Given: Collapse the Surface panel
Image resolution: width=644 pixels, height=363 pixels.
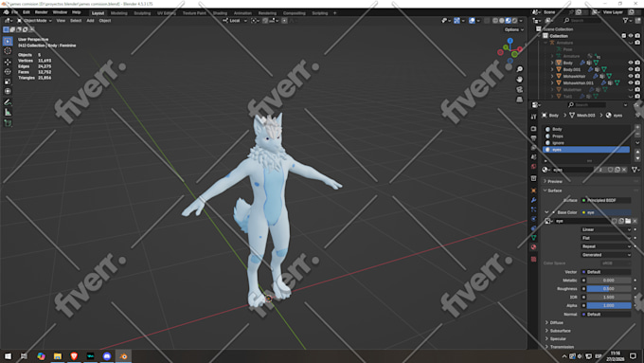Looking at the screenshot, I should pyautogui.click(x=553, y=191).
